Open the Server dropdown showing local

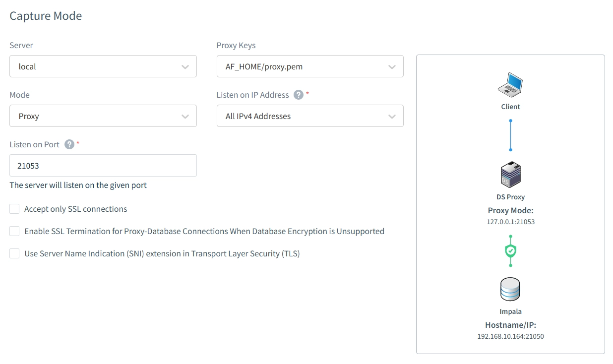coord(103,66)
